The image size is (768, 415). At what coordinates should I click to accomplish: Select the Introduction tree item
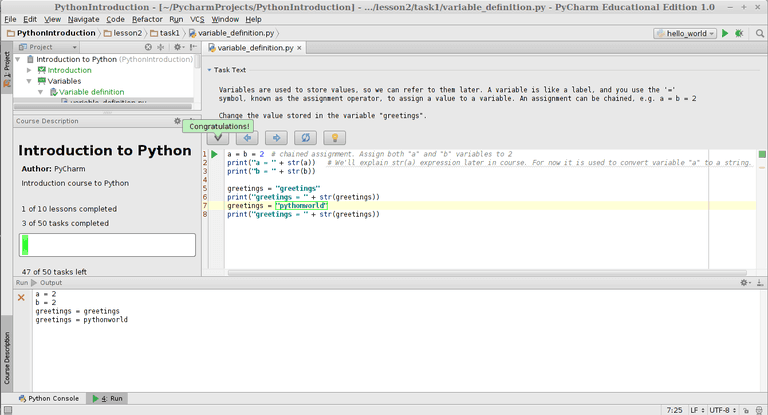coord(69,70)
